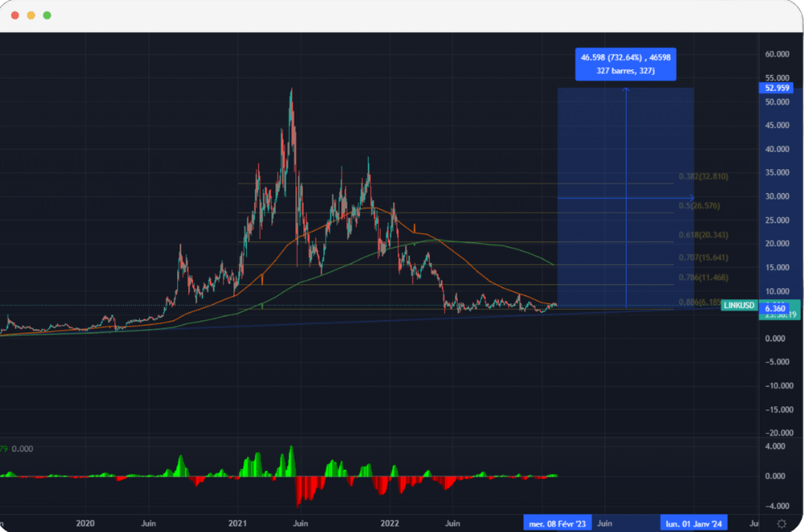Click the red close window button
Image resolution: width=804 pixels, height=532 pixels.
pos(14,15)
